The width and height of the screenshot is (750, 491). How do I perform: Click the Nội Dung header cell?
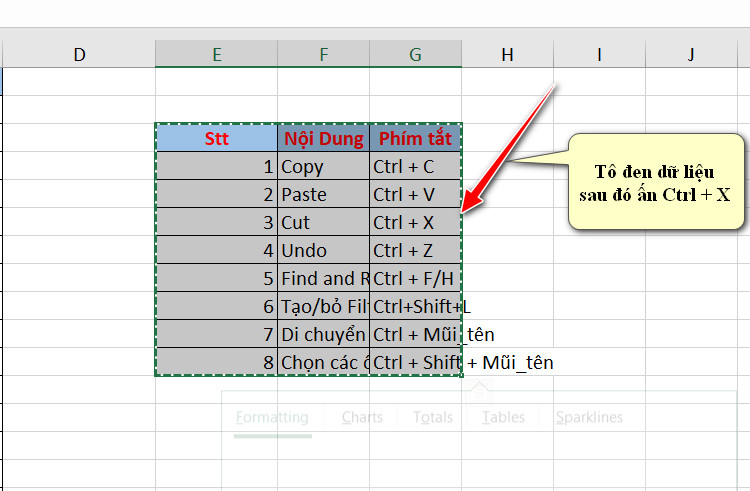323,138
